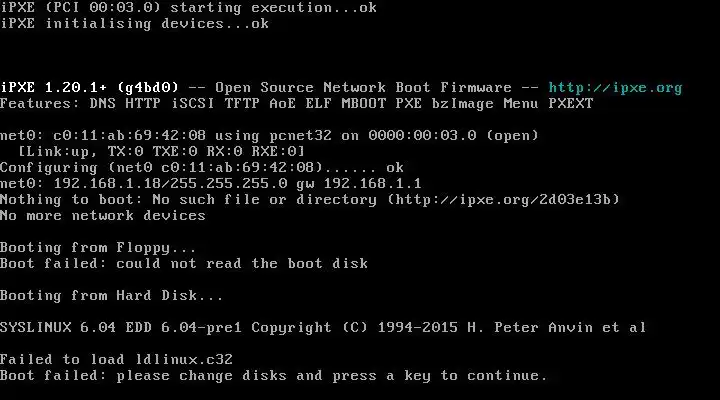Click the SYSLINUX 6.04 copyright line
This screenshot has height=400, width=720.
tap(323, 327)
